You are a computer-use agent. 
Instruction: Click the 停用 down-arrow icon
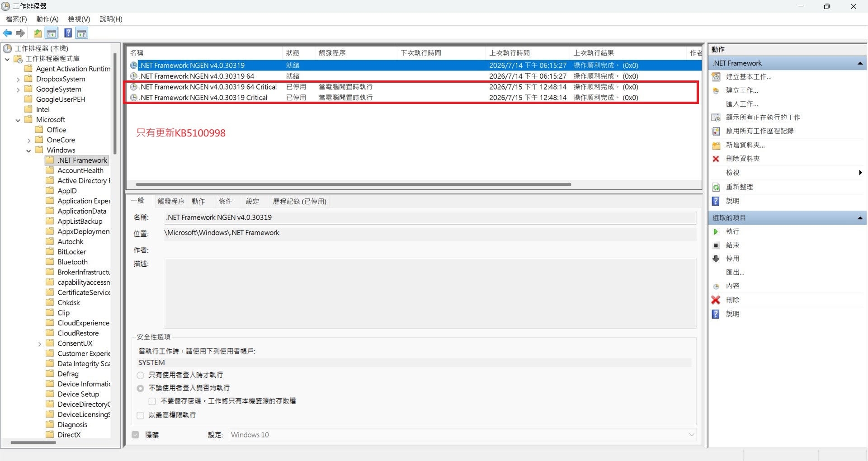click(716, 259)
